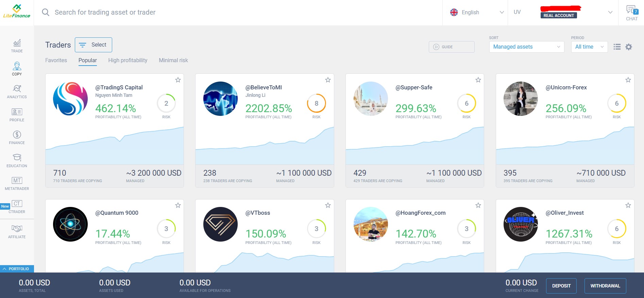Favorite @TradingS Capital with star
Image resolution: width=644 pixels, height=298 pixels.
[178, 80]
